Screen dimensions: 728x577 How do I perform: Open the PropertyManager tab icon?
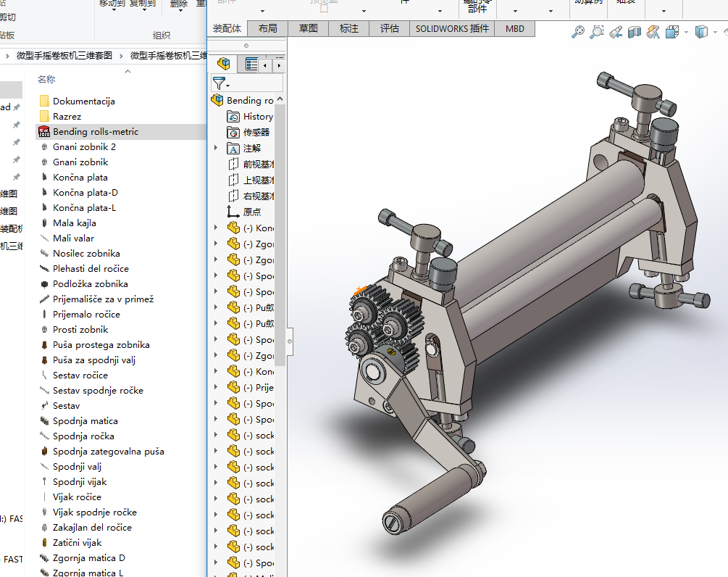click(251, 65)
